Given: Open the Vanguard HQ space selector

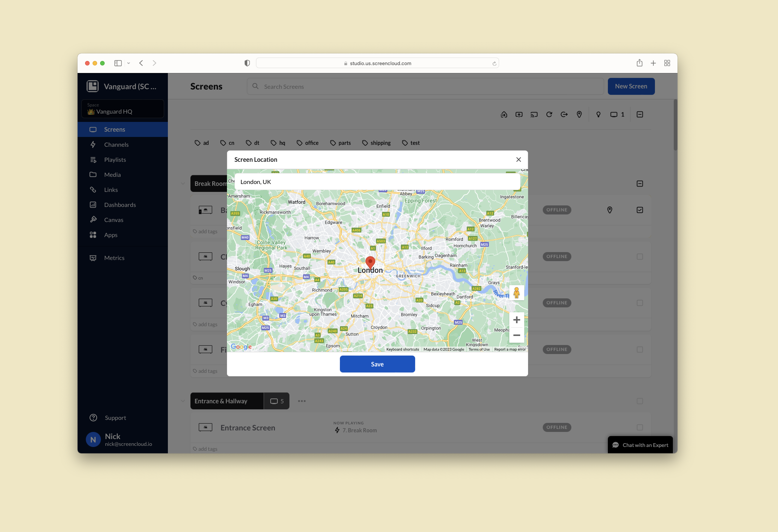Looking at the screenshot, I should click(x=123, y=109).
